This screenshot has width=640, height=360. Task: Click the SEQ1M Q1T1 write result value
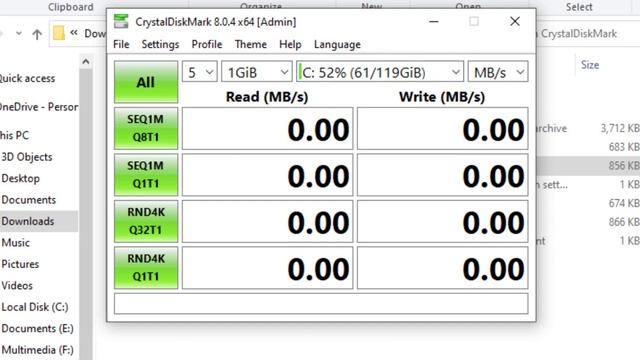pyautogui.click(x=442, y=175)
